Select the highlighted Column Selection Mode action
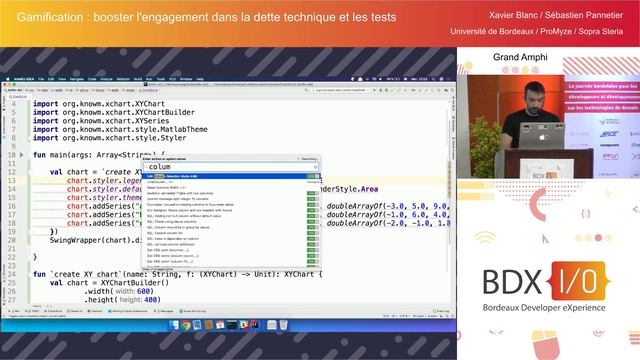 tap(231, 176)
